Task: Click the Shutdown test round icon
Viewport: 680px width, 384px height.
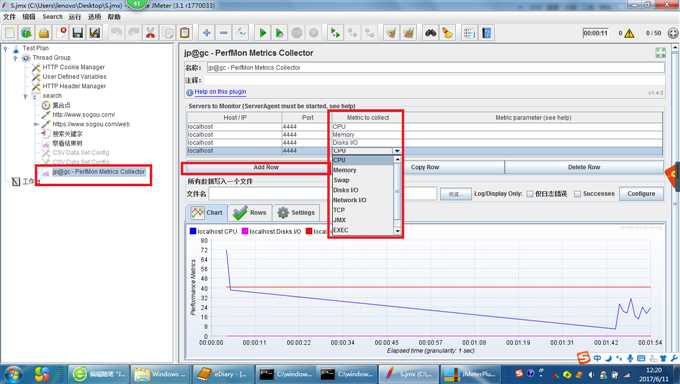Action: point(314,33)
